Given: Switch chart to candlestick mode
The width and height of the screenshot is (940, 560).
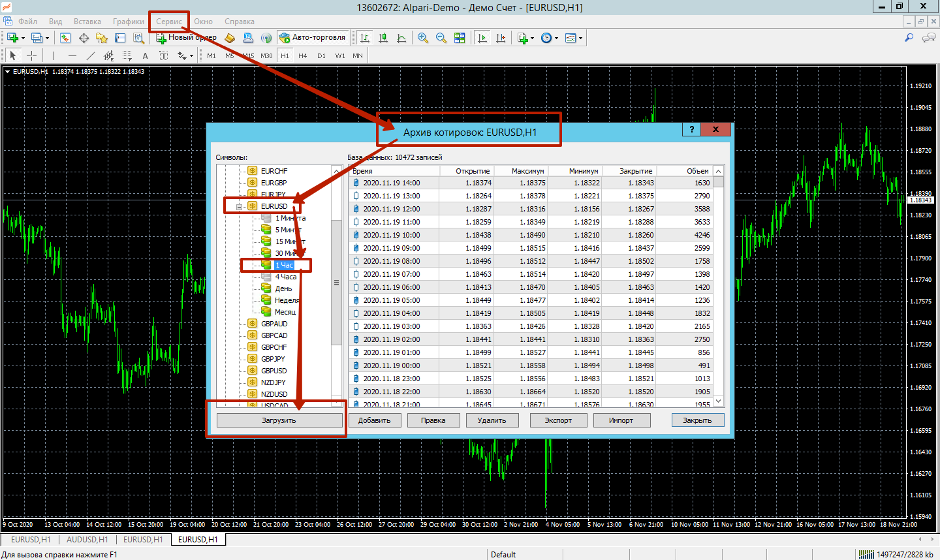Looking at the screenshot, I should (x=383, y=38).
